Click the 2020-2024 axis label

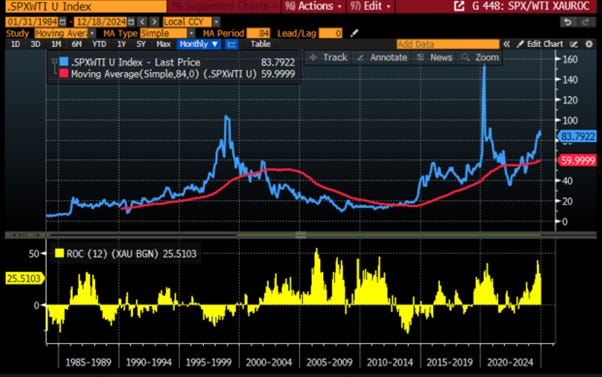510,362
